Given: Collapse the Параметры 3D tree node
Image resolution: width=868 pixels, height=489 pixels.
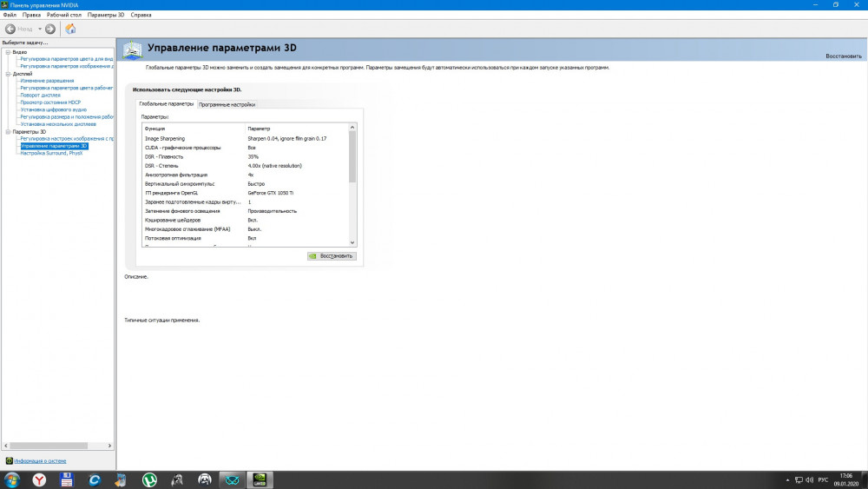Looking at the screenshot, I should pyautogui.click(x=8, y=132).
